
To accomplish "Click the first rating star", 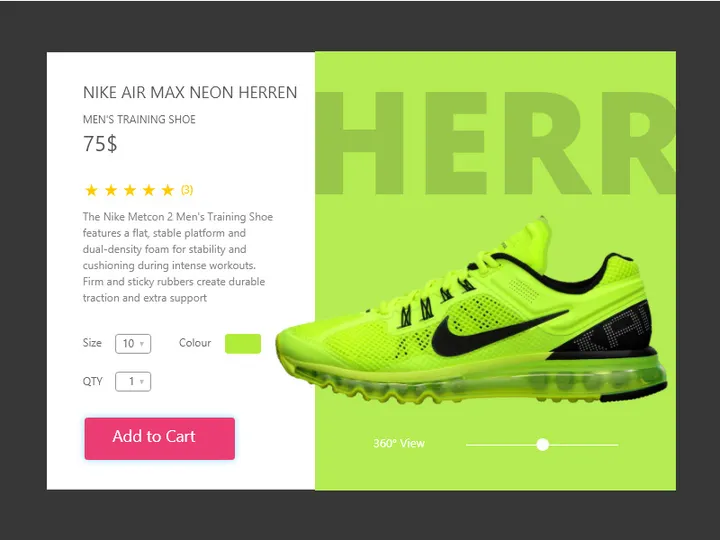I will [x=91, y=190].
